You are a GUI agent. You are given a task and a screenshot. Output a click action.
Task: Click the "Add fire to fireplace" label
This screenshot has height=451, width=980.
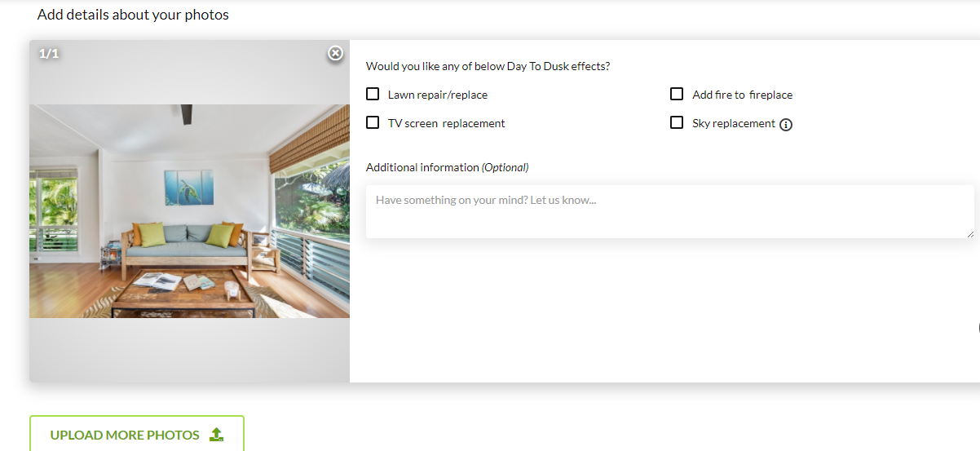[742, 95]
